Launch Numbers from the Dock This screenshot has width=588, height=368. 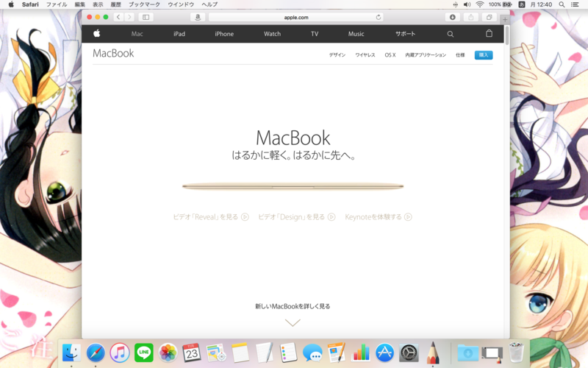(361, 353)
